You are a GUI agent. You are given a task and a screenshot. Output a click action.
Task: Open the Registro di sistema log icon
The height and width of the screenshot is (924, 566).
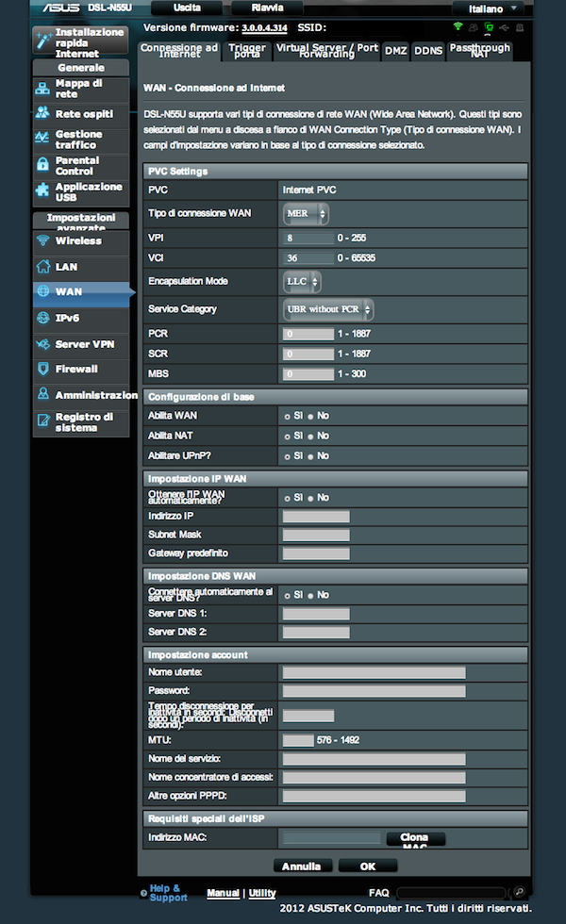[x=43, y=421]
